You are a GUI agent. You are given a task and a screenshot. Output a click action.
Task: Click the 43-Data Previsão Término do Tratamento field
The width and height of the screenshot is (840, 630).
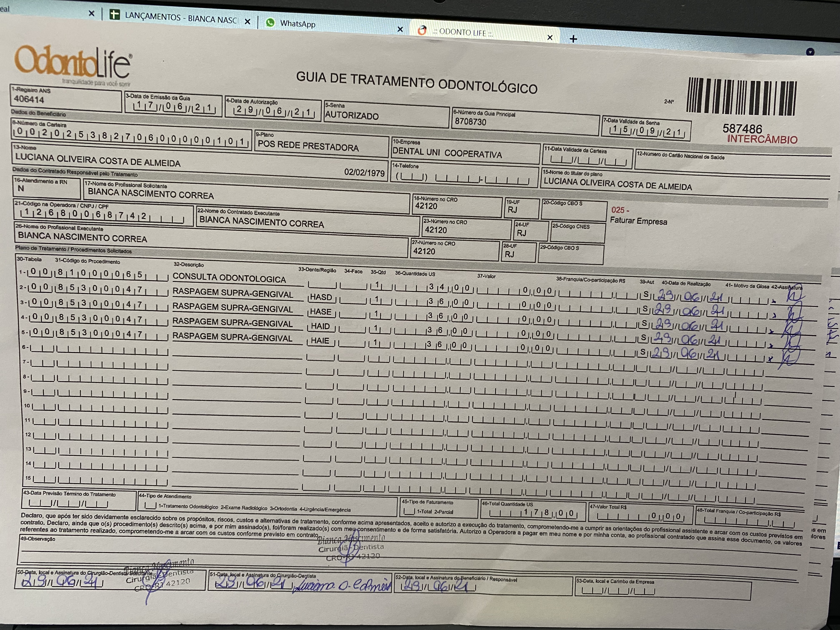click(68, 504)
